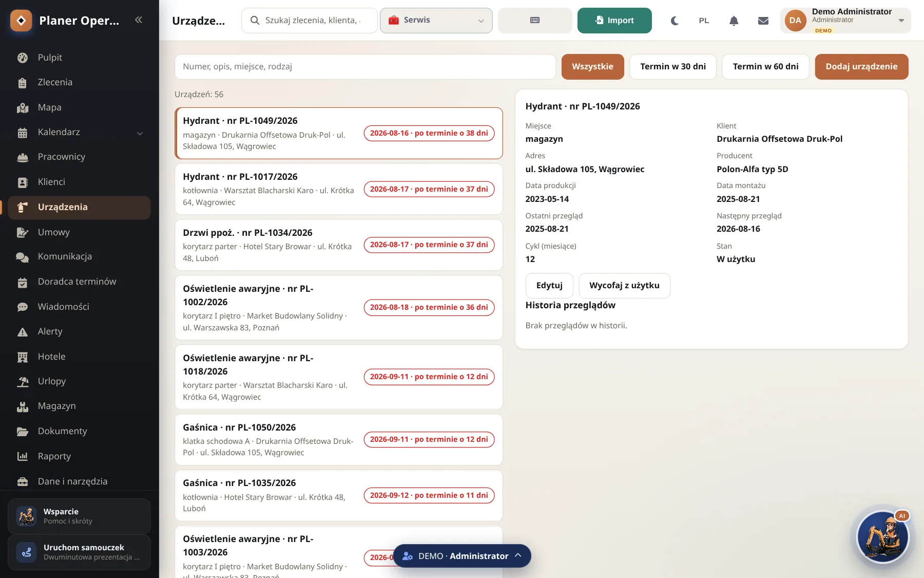Open Doradca terminów menu item

pos(80,282)
